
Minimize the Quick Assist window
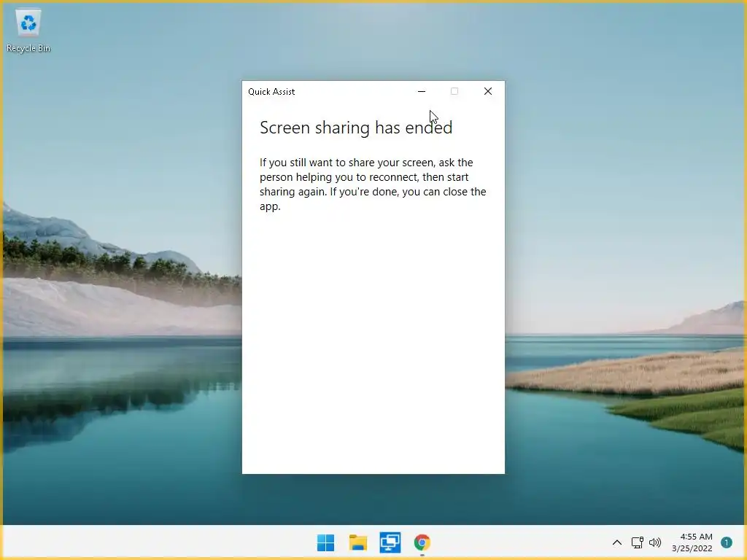[x=422, y=91]
